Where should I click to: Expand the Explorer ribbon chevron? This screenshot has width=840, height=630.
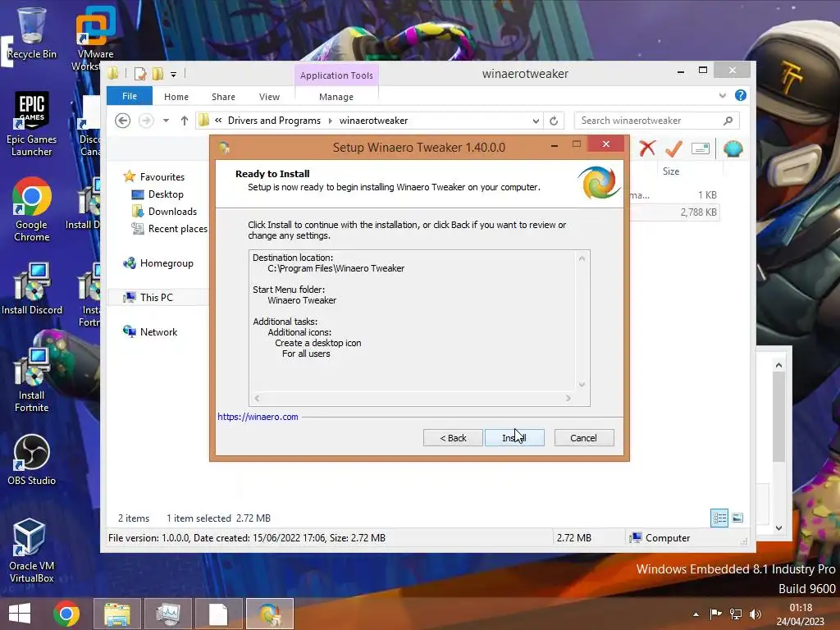pyautogui.click(x=723, y=95)
